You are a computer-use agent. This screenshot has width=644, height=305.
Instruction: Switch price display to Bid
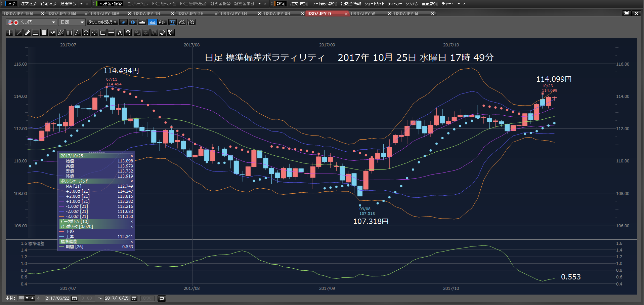pos(153,22)
